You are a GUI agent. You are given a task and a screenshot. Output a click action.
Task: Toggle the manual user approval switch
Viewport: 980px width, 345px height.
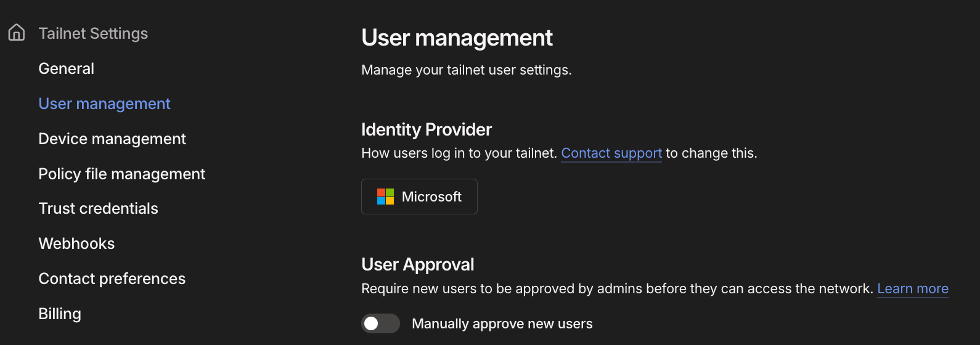380,323
